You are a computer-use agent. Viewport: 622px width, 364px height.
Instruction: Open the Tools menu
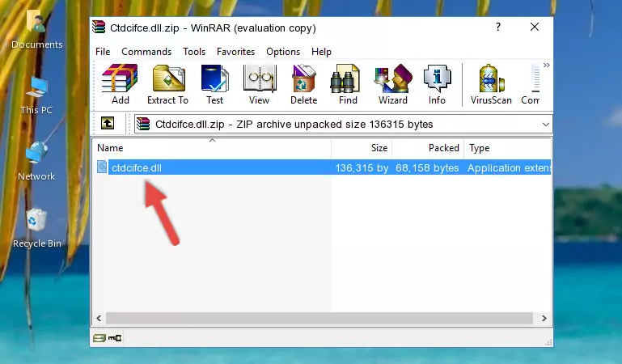tap(194, 52)
